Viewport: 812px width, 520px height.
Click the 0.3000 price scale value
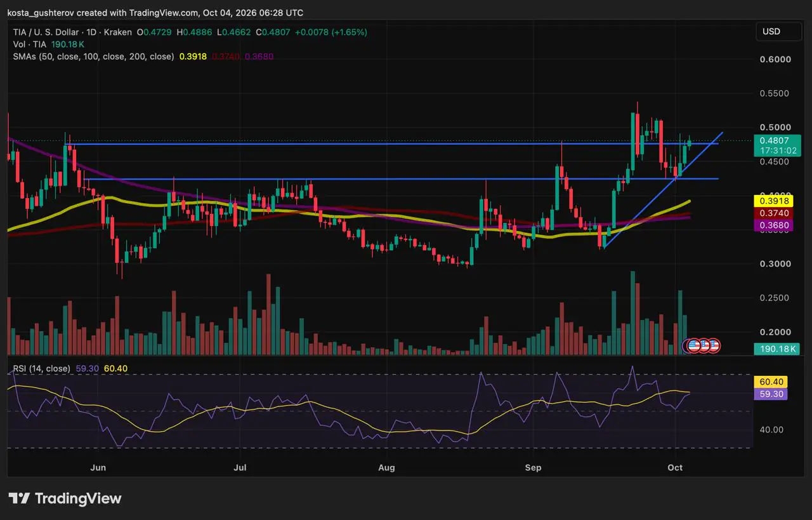coord(775,263)
